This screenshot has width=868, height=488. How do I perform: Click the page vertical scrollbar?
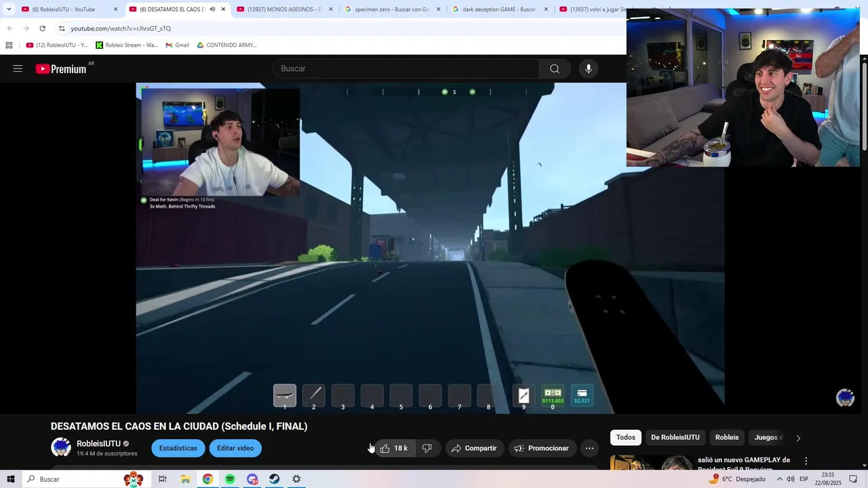tap(865, 105)
